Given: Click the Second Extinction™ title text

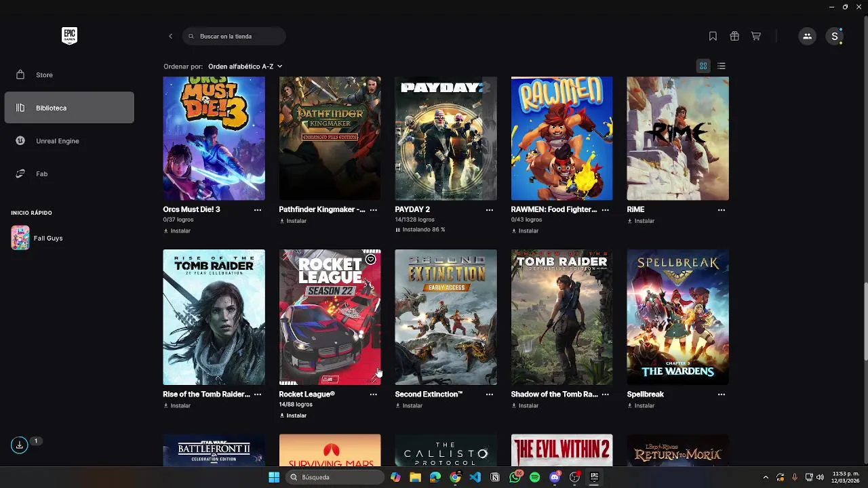Looking at the screenshot, I should [429, 394].
